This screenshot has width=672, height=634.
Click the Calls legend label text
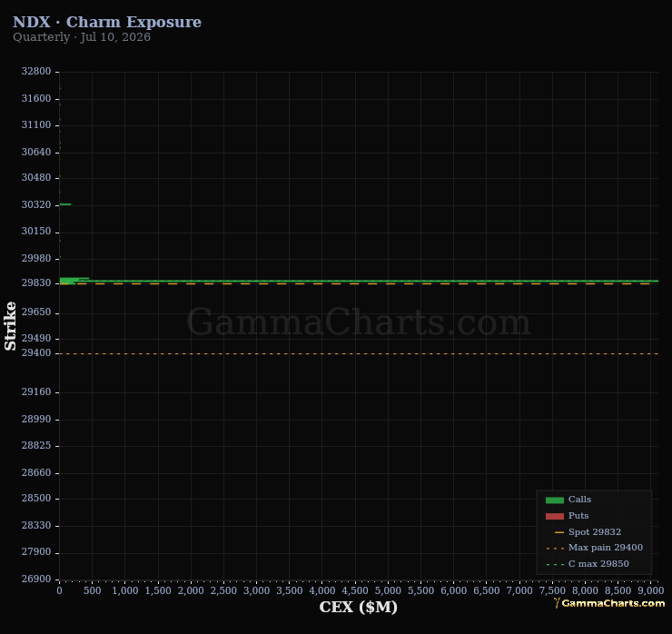point(579,500)
